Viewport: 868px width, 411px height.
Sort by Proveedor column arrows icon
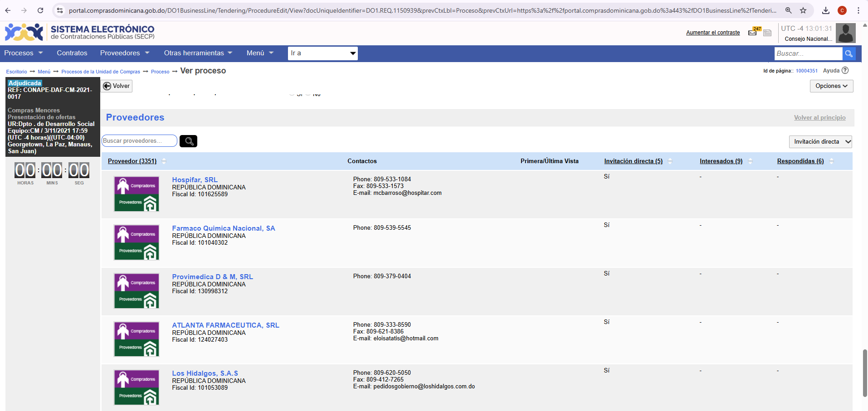click(x=164, y=161)
